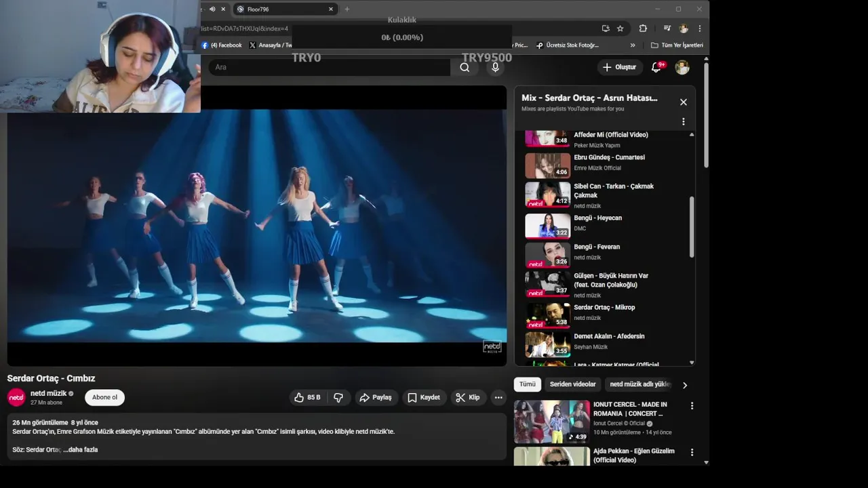
Task: Close the Mix playlist panel
Action: coord(684,102)
